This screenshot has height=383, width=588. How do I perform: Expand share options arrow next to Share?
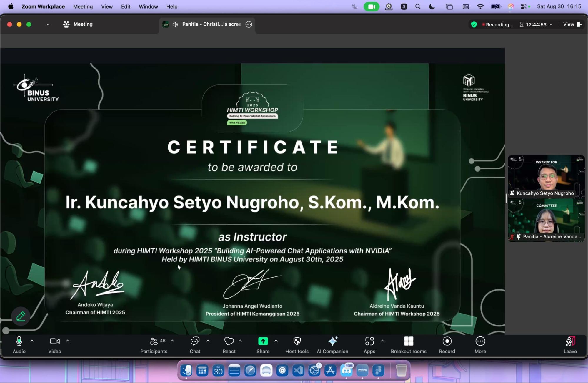(x=276, y=341)
